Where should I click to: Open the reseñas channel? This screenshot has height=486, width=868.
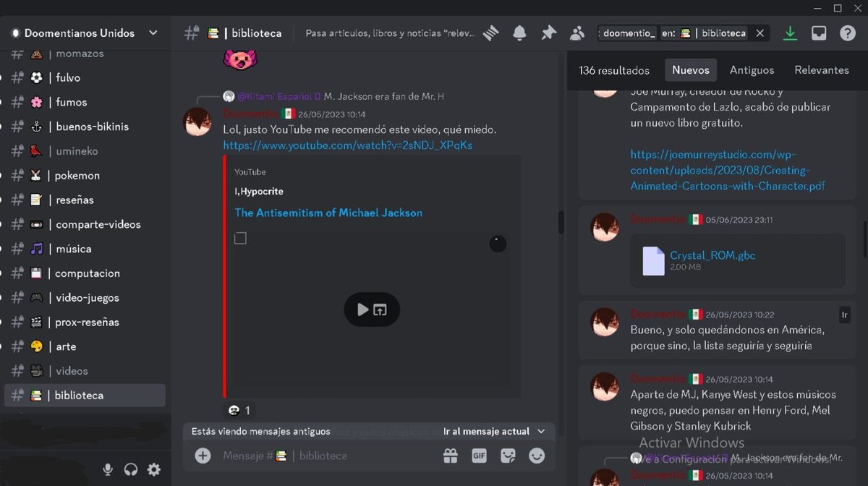[83, 200]
